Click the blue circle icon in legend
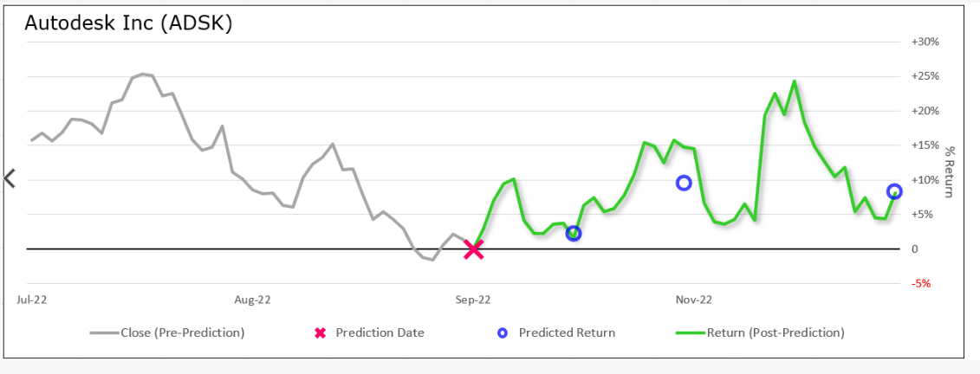This screenshot has height=374, width=980. pos(503,332)
